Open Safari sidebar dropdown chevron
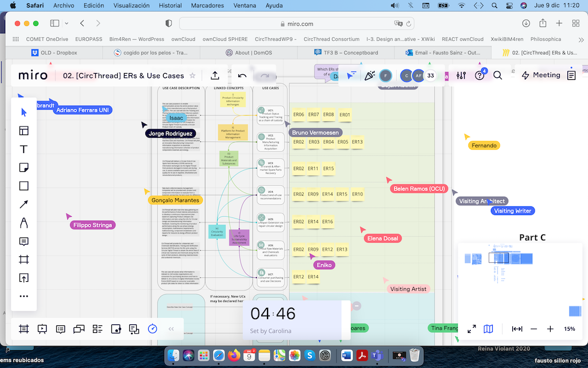Image resolution: width=588 pixels, height=368 pixels. coord(67,23)
